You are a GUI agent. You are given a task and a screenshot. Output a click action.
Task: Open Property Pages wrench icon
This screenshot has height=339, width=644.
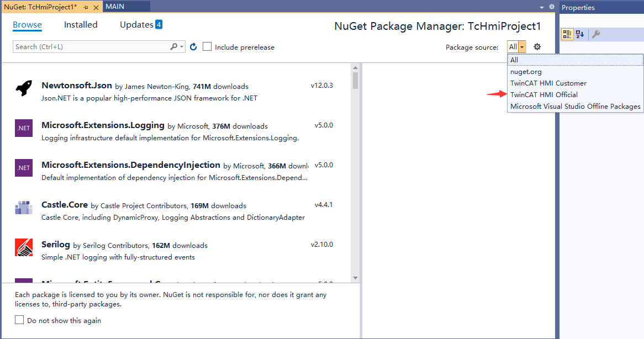596,34
